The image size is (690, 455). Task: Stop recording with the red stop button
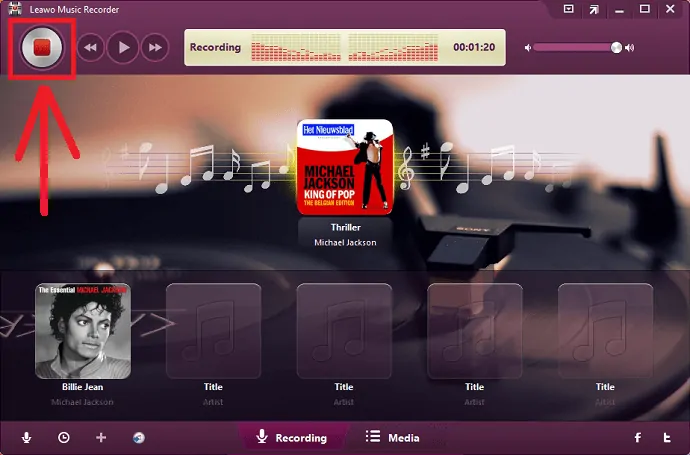(42, 48)
